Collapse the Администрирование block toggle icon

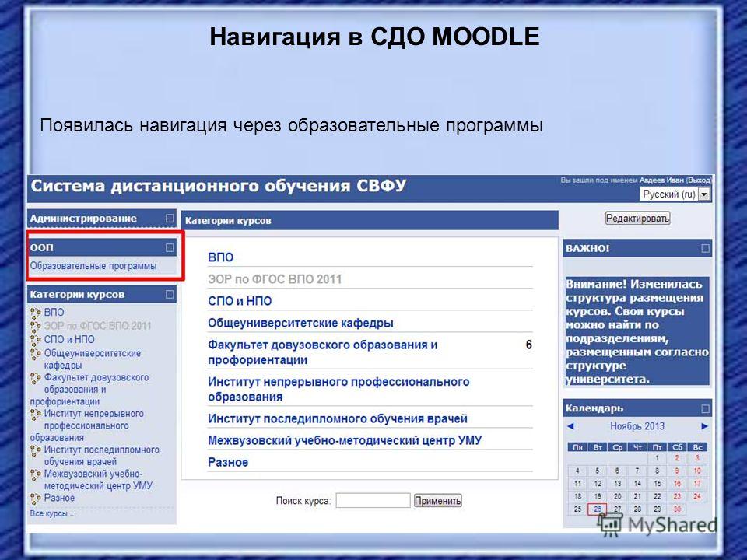point(170,218)
